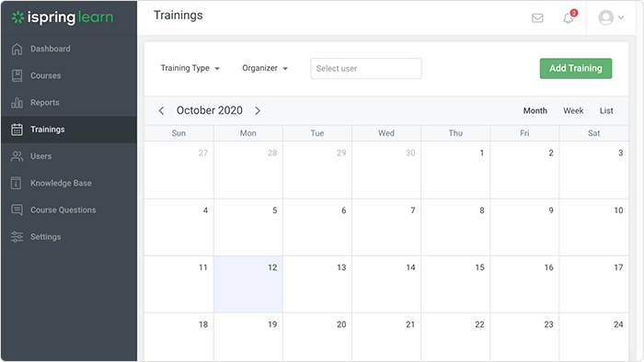The height and width of the screenshot is (362, 644).
Task: Switch to the Week calendar view
Action: point(573,110)
